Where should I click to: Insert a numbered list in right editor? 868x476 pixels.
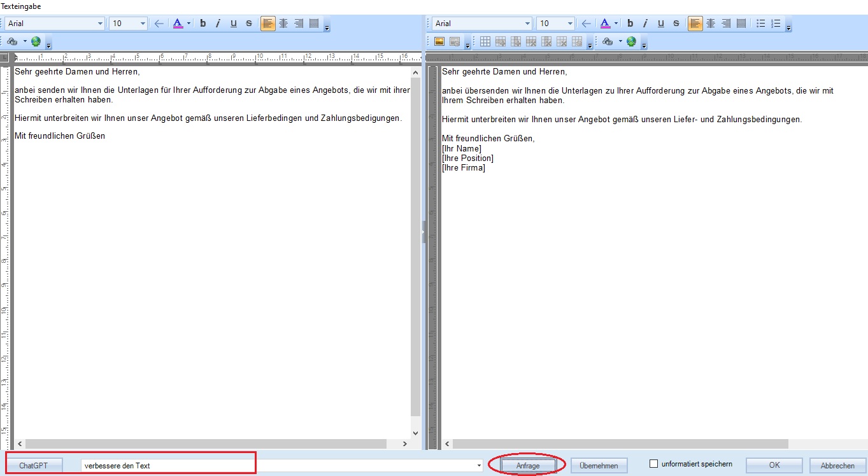pos(776,24)
